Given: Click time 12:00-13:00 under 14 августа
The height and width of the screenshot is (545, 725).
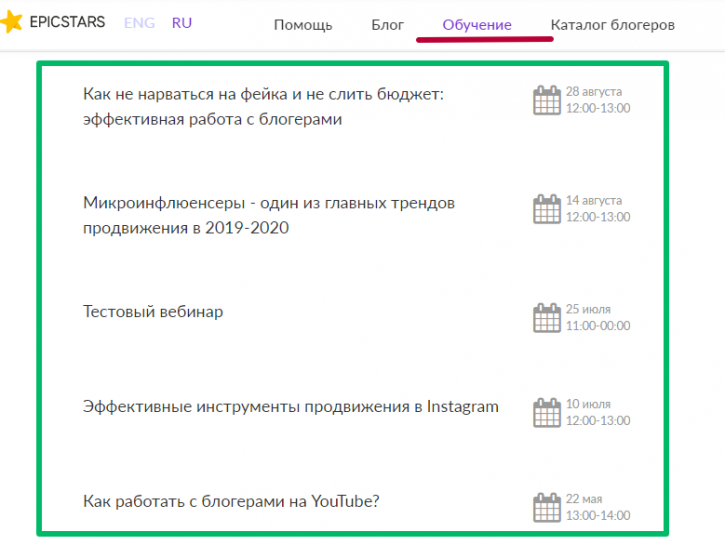Looking at the screenshot, I should (x=598, y=217).
